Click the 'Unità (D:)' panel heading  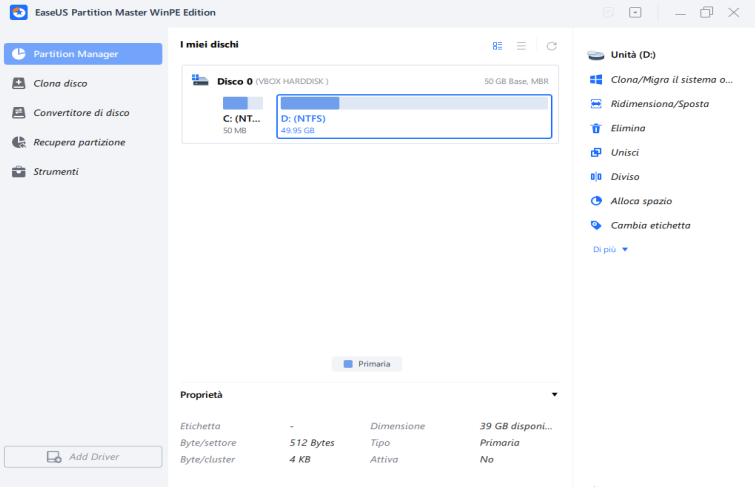pyautogui.click(x=633, y=55)
